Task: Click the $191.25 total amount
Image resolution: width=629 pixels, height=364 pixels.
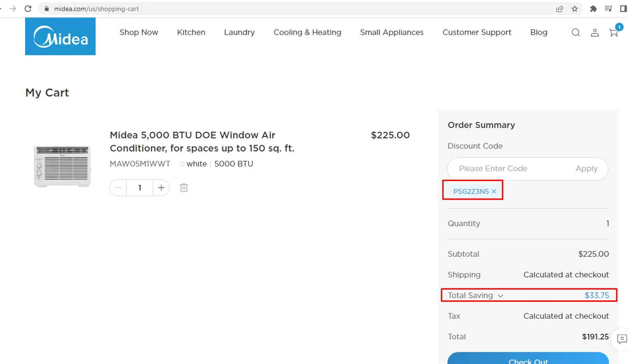Action: [x=595, y=336]
